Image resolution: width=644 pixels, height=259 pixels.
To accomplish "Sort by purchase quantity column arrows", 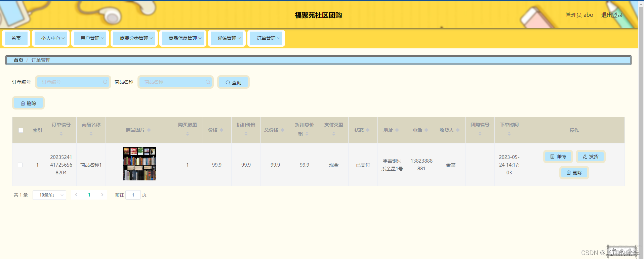I will click(188, 134).
